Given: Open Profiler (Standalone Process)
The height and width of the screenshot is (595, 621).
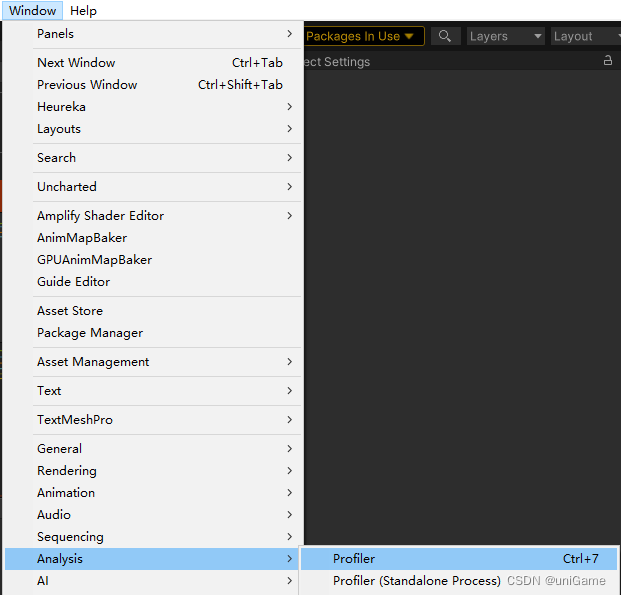Looking at the screenshot, I should 459,581.
